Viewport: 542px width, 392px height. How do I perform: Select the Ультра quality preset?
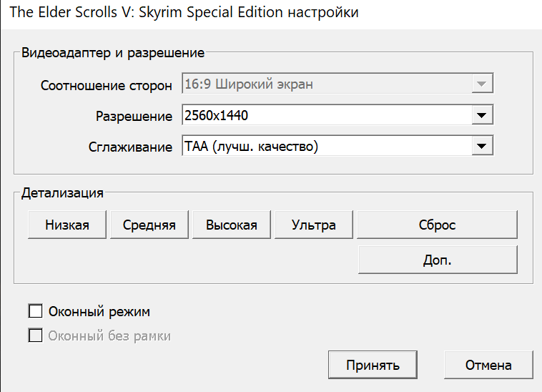point(313,225)
